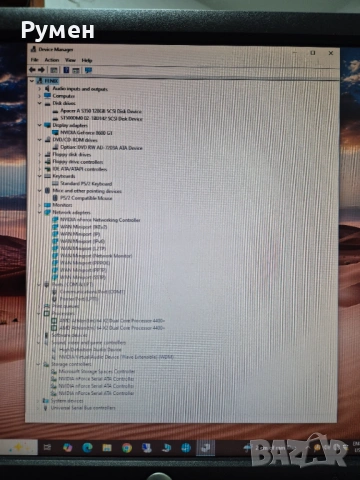Open Task View on the taskbar
The width and height of the screenshot is (360, 480).
pos(47,447)
